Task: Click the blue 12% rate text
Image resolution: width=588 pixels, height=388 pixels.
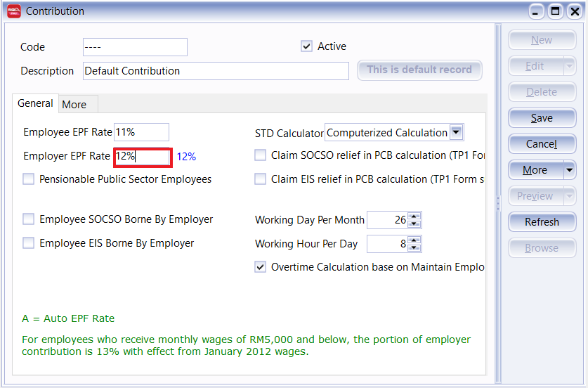Action: coord(186,157)
